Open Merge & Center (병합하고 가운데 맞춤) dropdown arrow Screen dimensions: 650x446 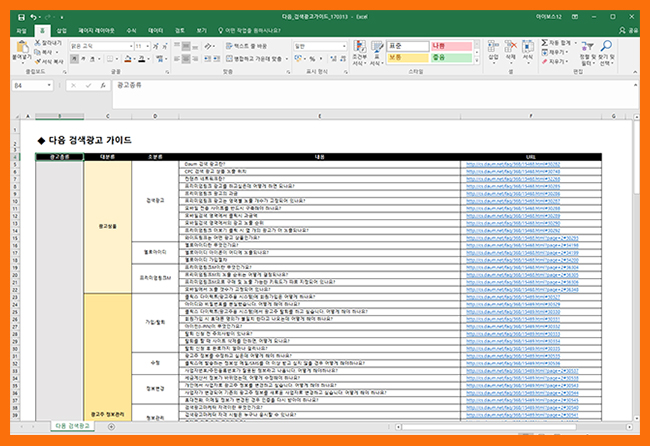tap(287, 59)
